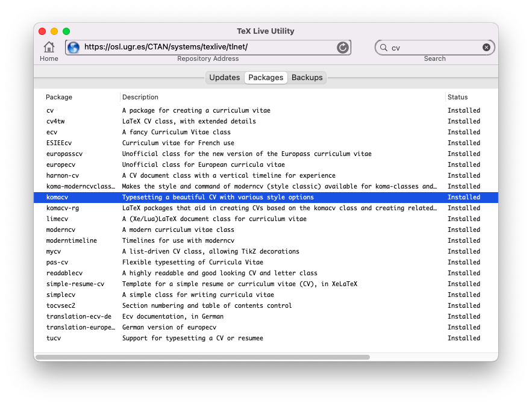Image resolution: width=532 pixels, height=406 pixels.
Task: Click Installed status in cv4tw row
Action: [x=464, y=122]
